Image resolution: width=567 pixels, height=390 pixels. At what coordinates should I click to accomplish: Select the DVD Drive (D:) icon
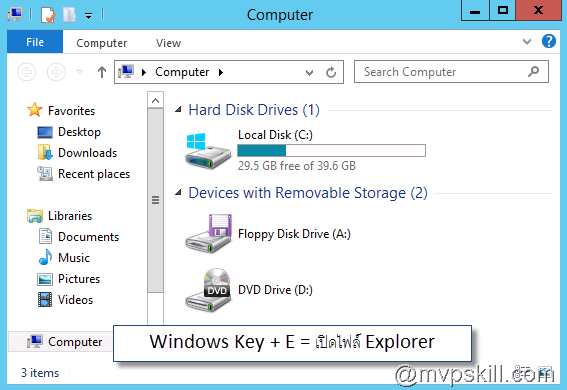[208, 290]
